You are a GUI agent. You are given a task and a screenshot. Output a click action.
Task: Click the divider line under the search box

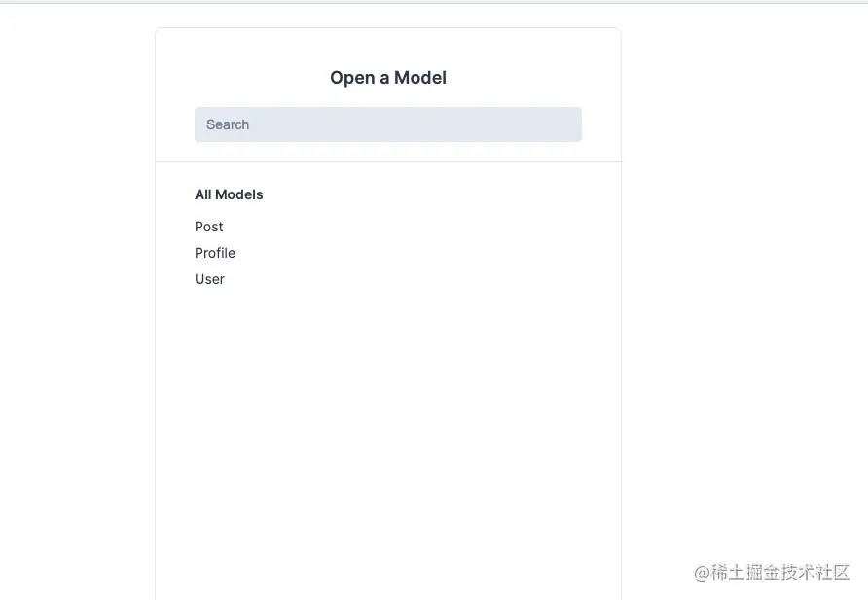pyautogui.click(x=388, y=162)
